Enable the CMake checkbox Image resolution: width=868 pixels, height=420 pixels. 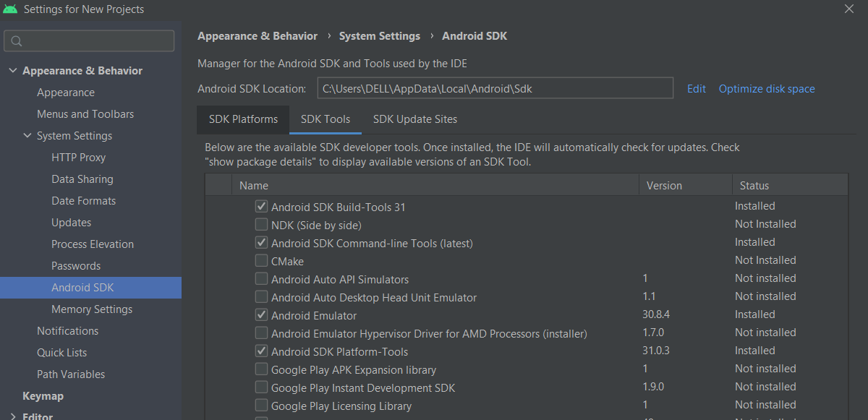(x=261, y=261)
